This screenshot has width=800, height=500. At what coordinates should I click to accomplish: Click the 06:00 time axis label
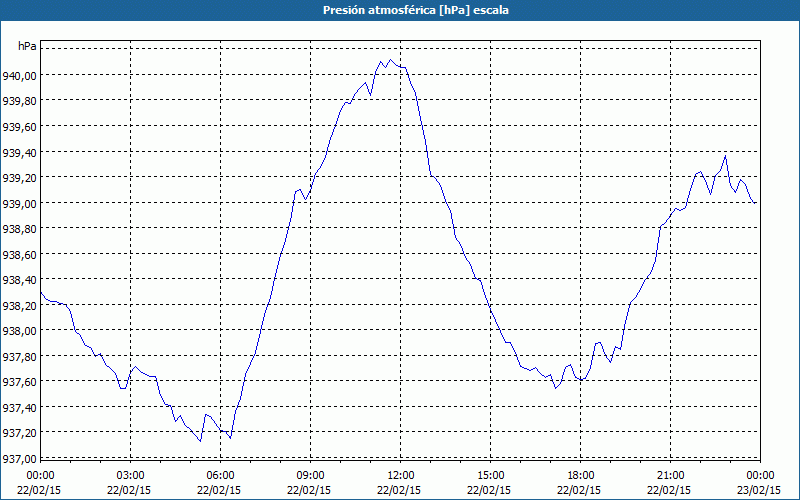click(220, 476)
